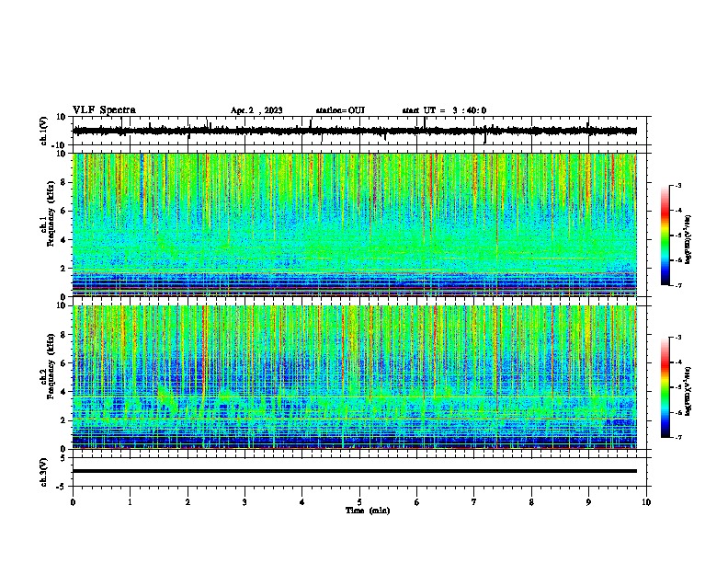Image resolution: width=728 pixels, height=563 pixels.
Task: Click the "VLF Spectra" plot title
Action: point(104,110)
